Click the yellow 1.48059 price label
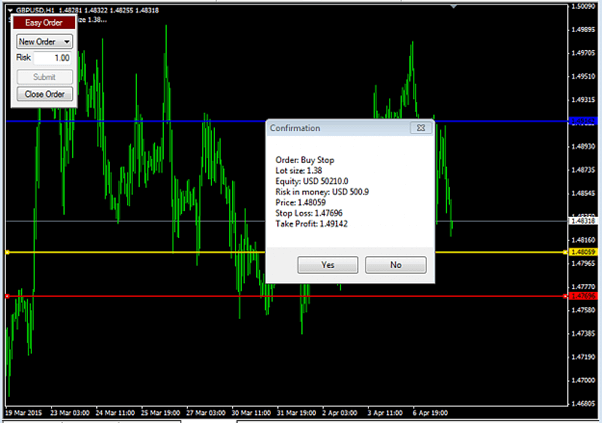The image size is (602, 423). 583,252
